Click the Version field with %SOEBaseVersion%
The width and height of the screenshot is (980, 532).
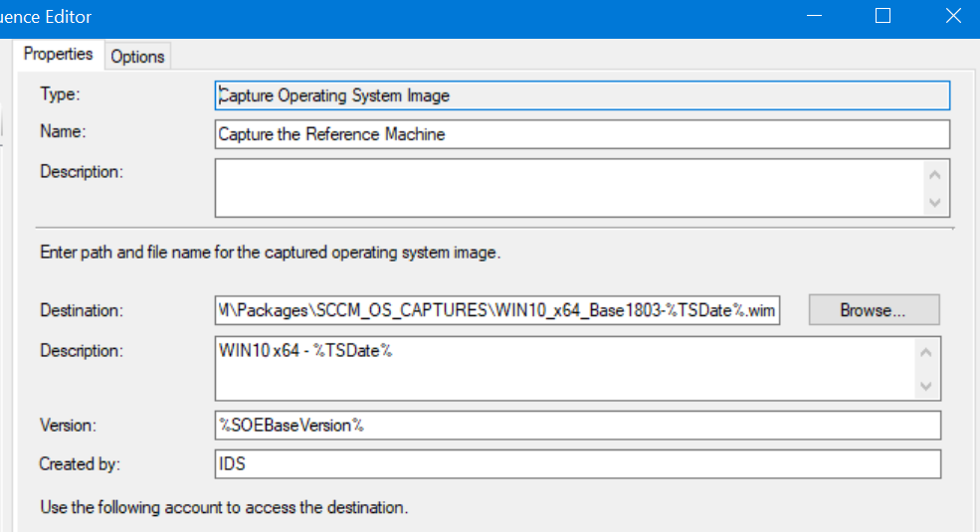tap(578, 426)
